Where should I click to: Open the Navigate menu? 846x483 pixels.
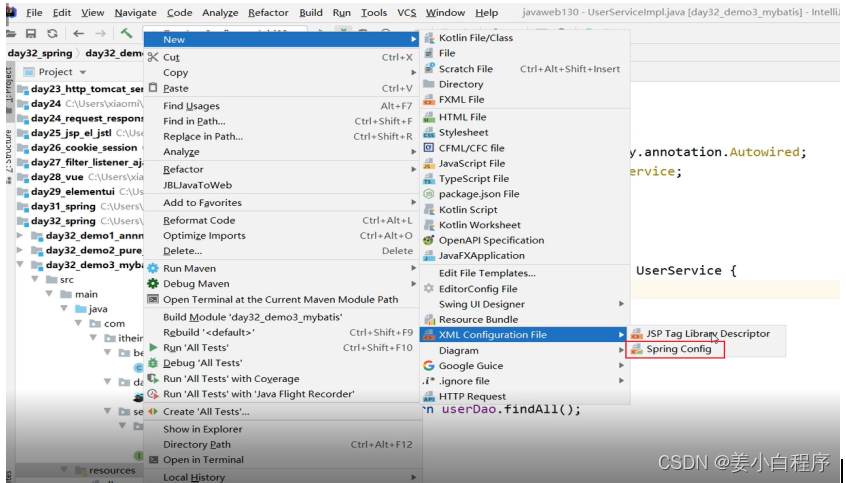coord(135,12)
